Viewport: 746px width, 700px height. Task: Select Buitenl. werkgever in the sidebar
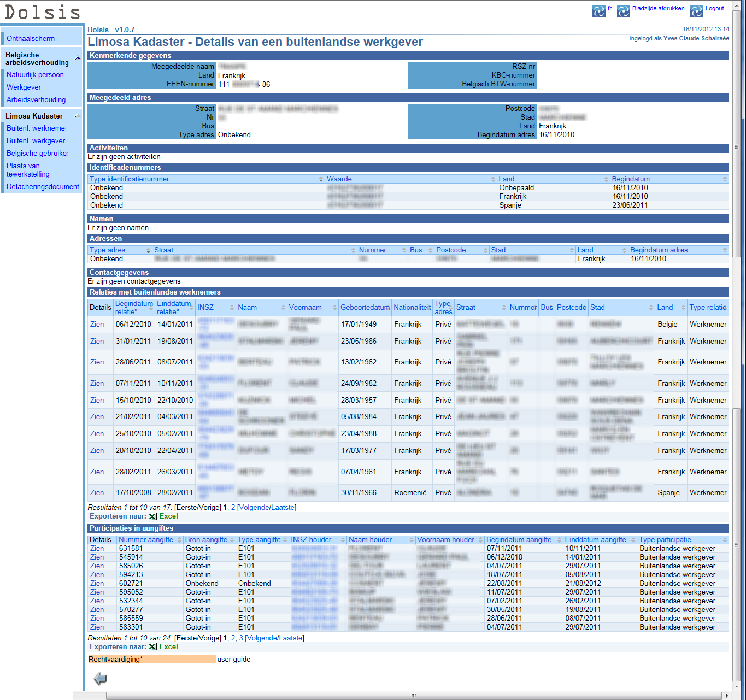pyautogui.click(x=36, y=140)
